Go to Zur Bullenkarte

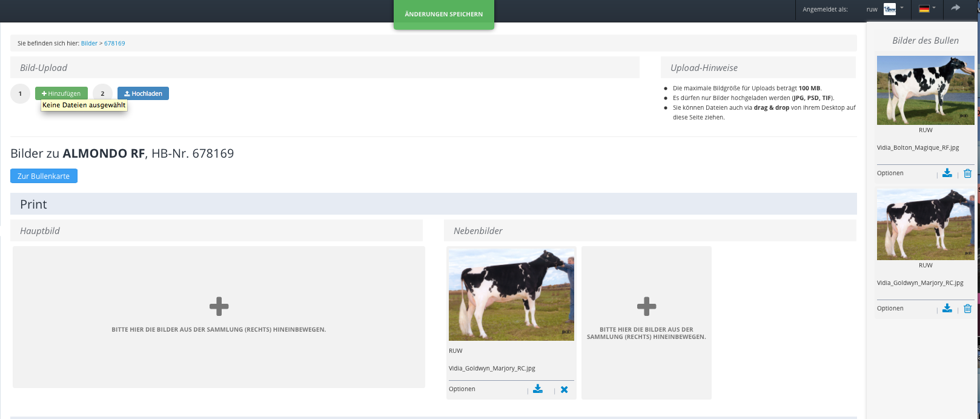tap(44, 176)
